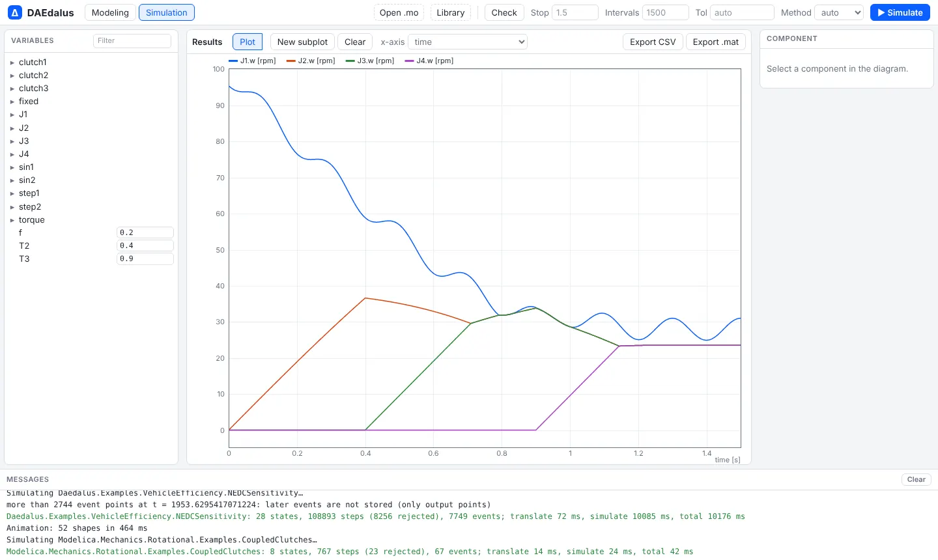Switch to the Modeling tab
938x560 pixels.
coord(110,12)
